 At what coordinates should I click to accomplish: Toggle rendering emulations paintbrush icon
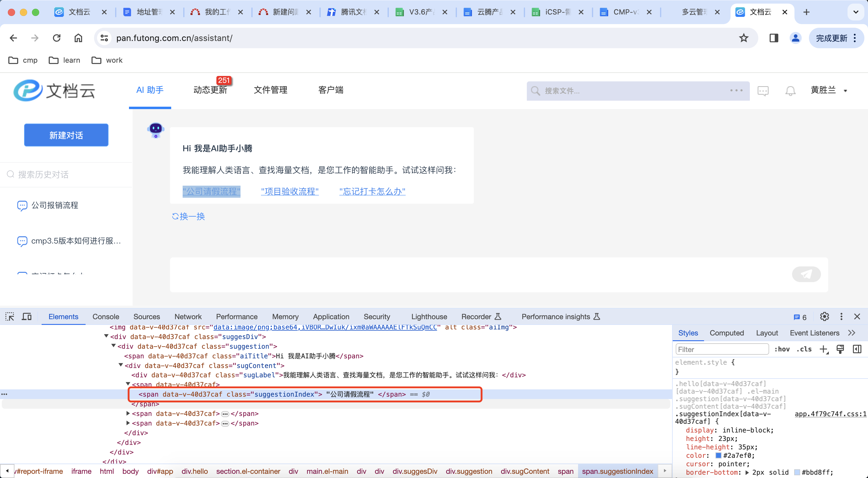coord(840,349)
